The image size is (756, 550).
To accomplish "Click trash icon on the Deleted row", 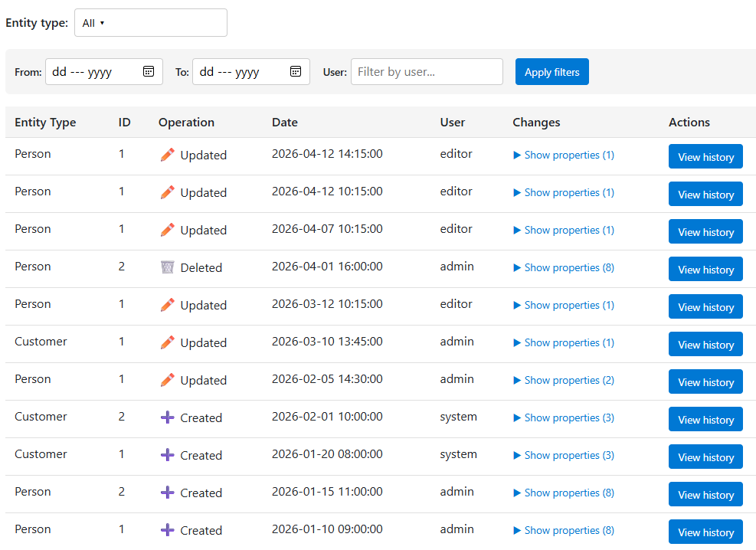I will [x=167, y=267].
